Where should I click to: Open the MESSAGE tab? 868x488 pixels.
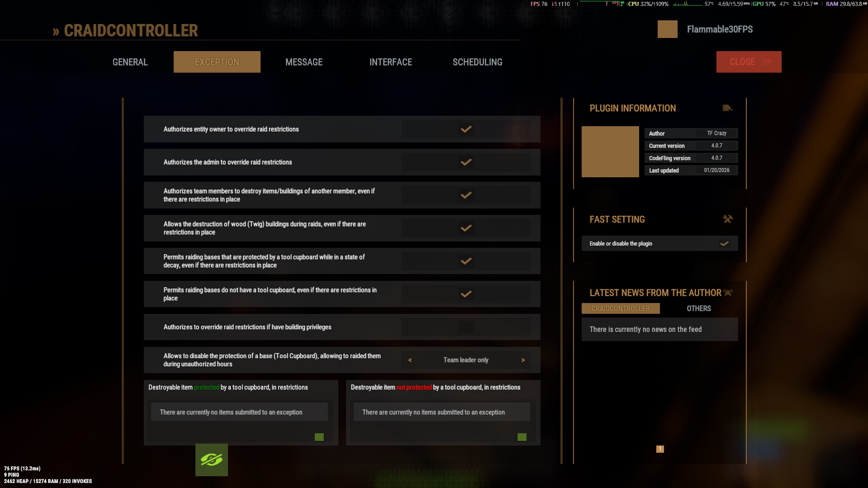coord(304,62)
